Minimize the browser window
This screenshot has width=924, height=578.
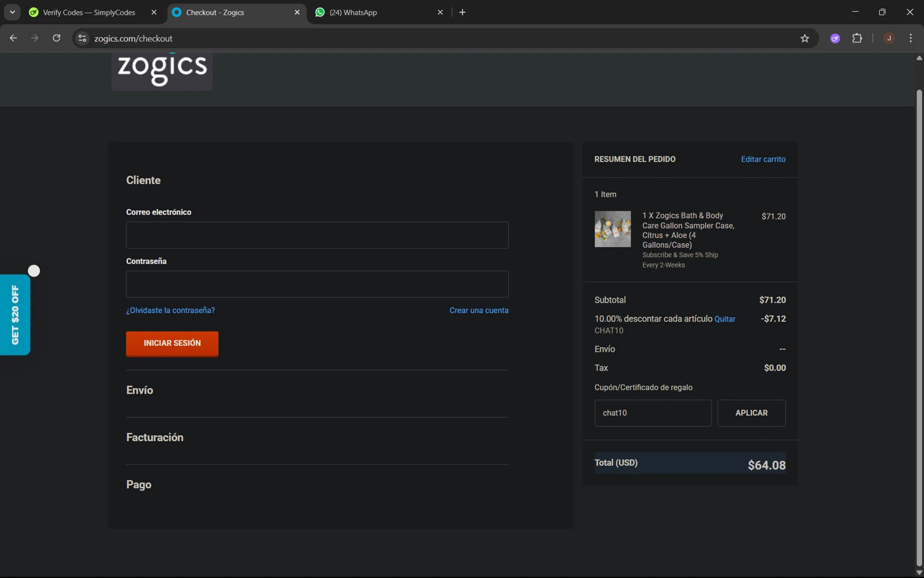pyautogui.click(x=855, y=12)
